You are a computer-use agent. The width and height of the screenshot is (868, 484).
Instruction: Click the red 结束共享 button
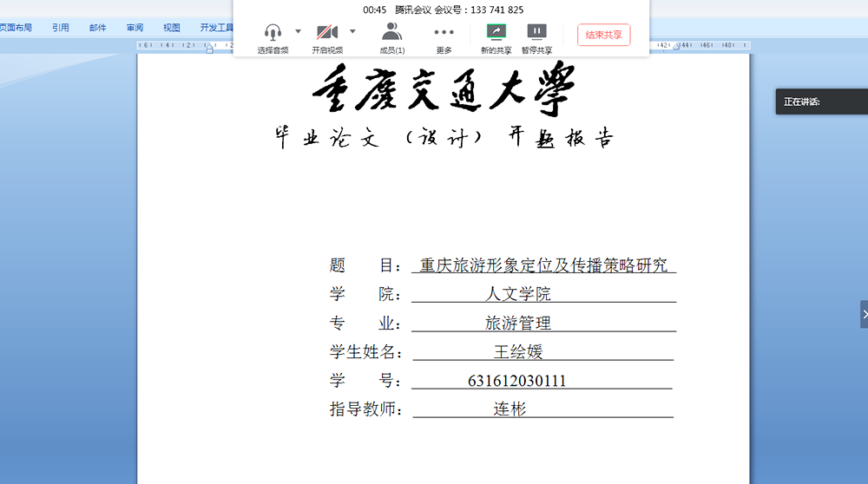603,35
